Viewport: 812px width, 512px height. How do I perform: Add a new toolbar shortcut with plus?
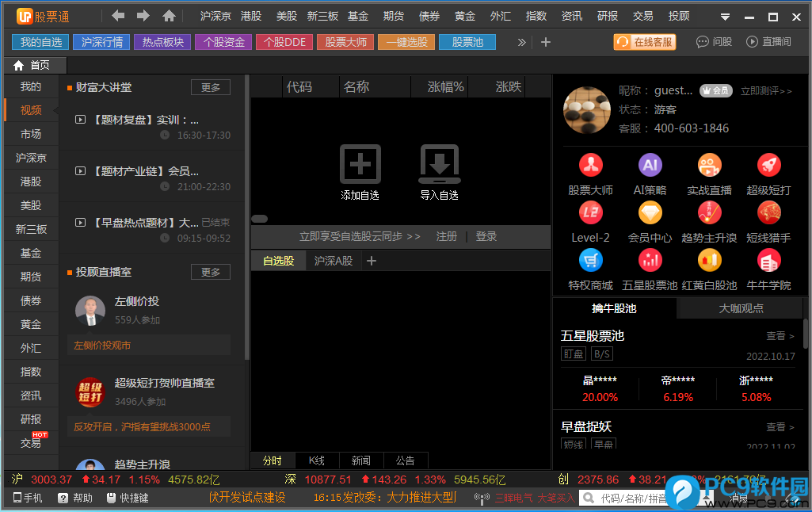546,42
